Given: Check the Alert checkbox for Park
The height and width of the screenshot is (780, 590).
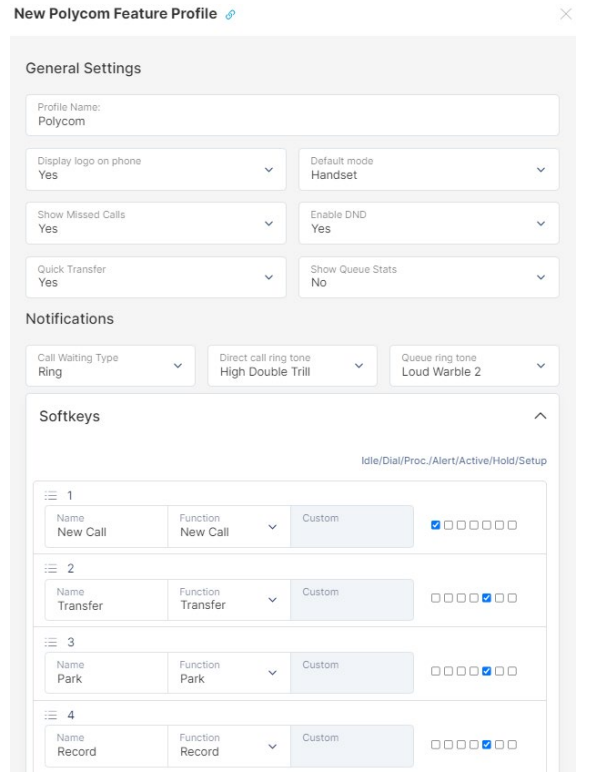Looking at the screenshot, I should 474,671.
